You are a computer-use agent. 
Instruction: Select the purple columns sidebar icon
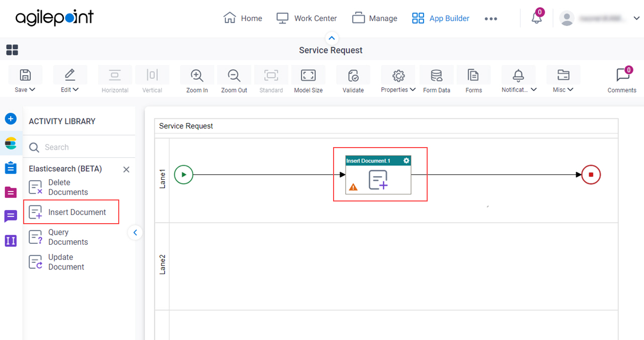(11, 241)
